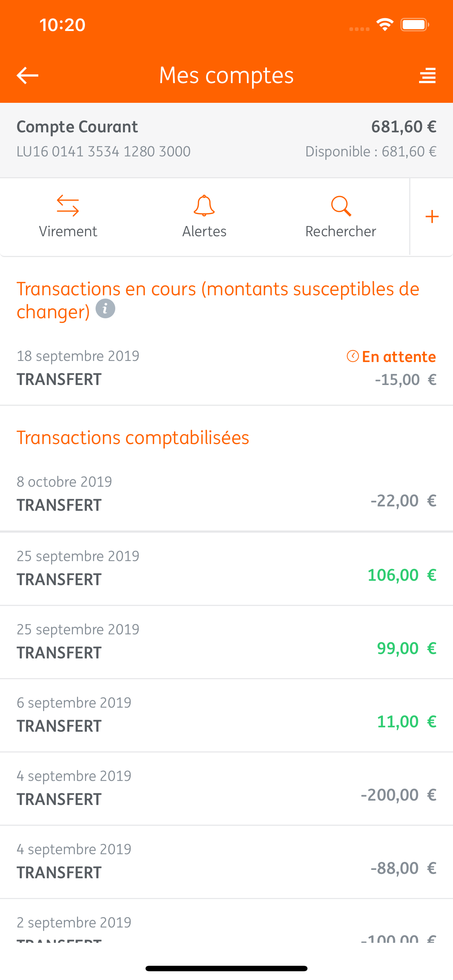Tap the back arrow in header
The image size is (453, 980).
27,75
